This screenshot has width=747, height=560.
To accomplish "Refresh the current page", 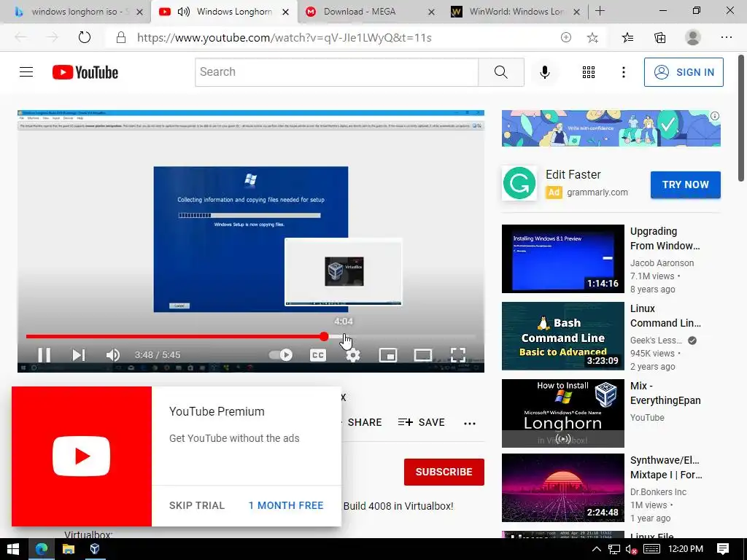I will pos(85,37).
